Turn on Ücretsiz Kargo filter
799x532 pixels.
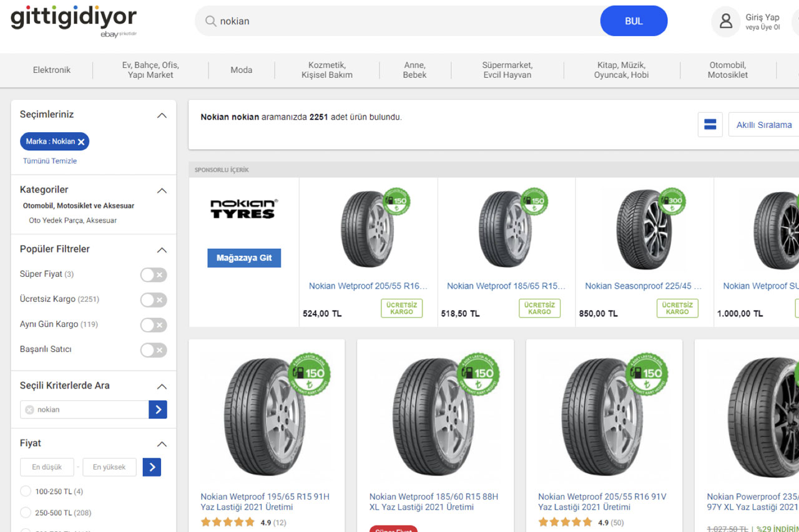click(154, 300)
